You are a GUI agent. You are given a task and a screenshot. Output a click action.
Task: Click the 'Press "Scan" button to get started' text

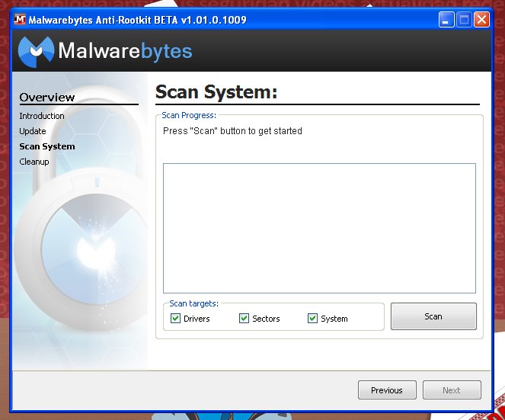pyautogui.click(x=232, y=131)
